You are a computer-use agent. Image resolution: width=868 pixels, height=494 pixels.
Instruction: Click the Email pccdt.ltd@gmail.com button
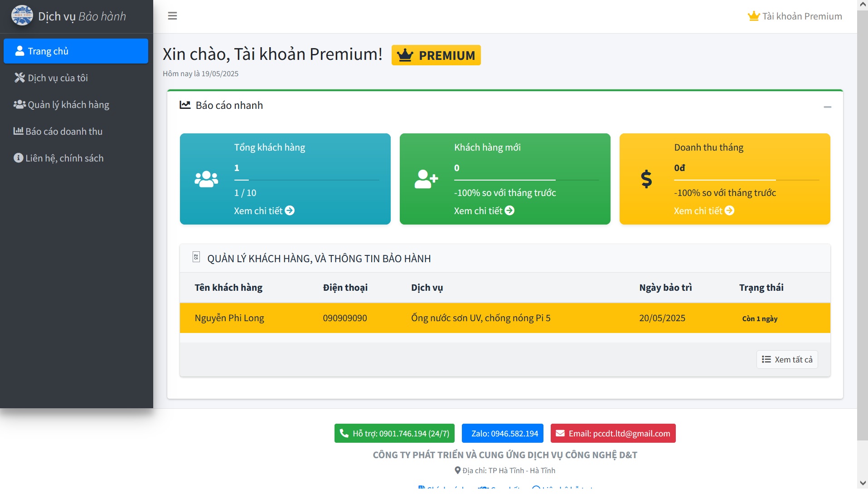613,434
